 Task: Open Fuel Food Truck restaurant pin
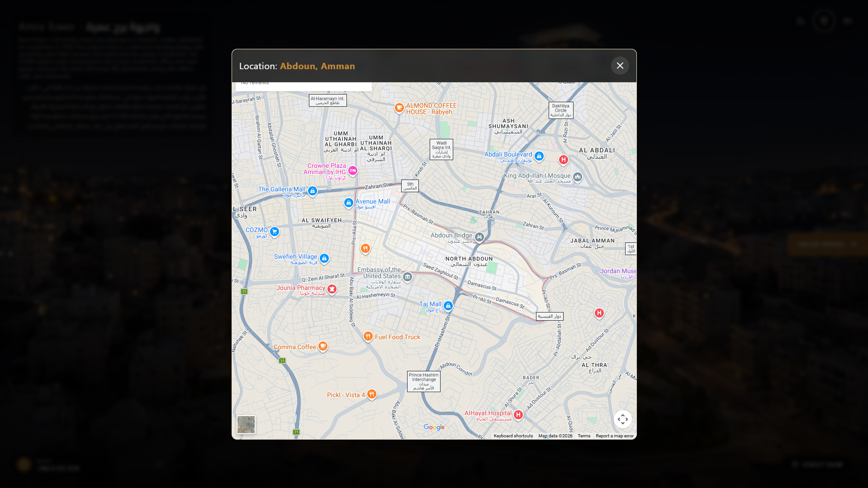[x=368, y=336]
